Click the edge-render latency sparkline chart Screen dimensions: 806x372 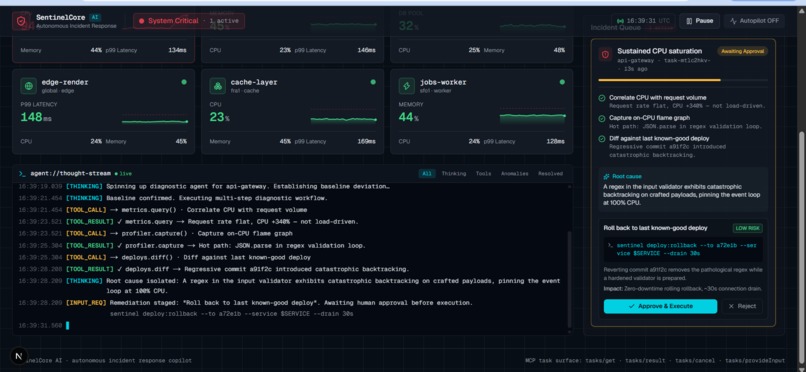154,119
